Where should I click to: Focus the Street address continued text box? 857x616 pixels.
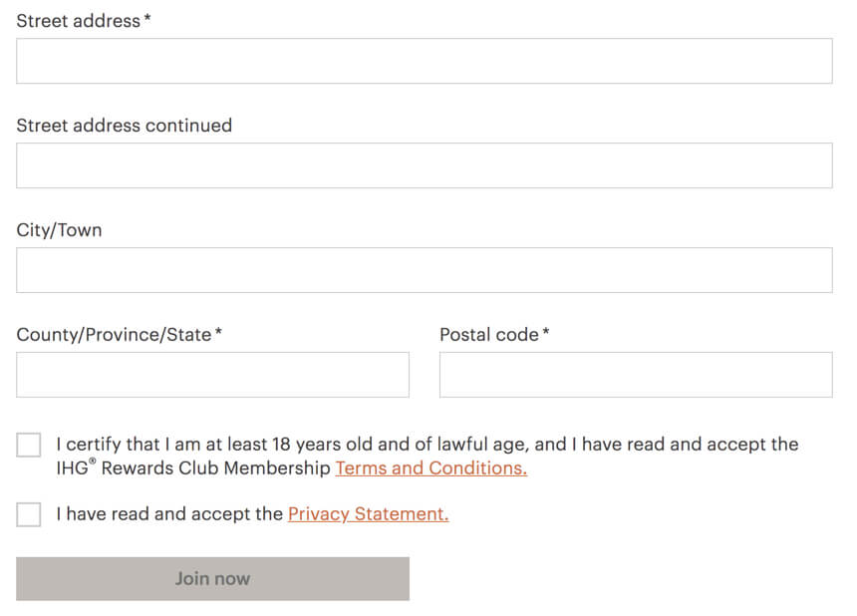click(x=425, y=165)
